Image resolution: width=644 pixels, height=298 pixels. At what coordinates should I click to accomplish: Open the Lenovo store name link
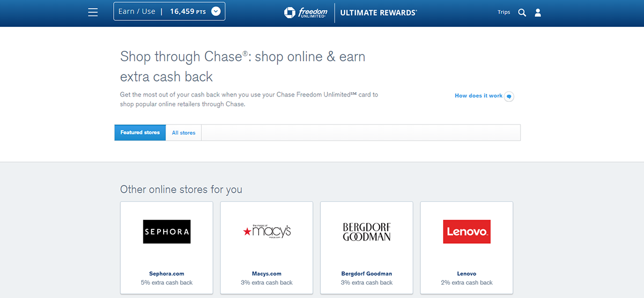pos(466,273)
